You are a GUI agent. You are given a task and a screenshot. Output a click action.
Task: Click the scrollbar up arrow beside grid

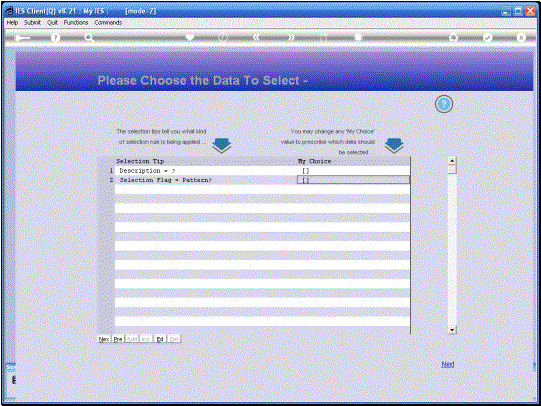[452, 161]
